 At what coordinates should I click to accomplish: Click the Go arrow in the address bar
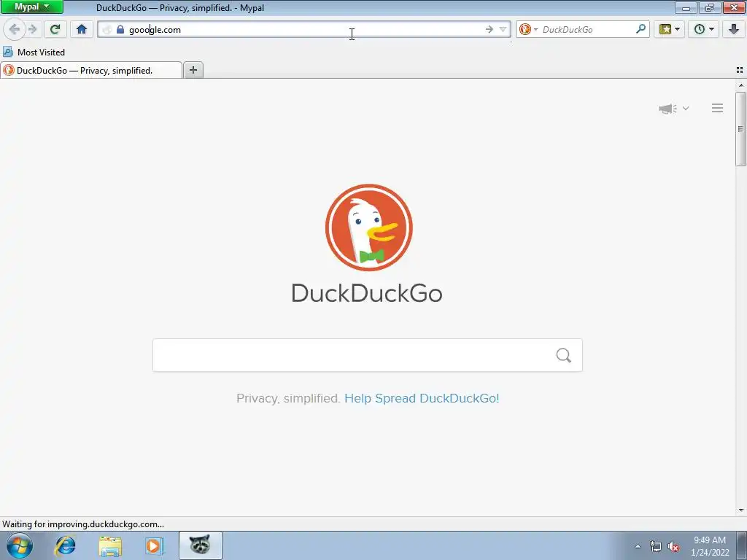coord(489,29)
